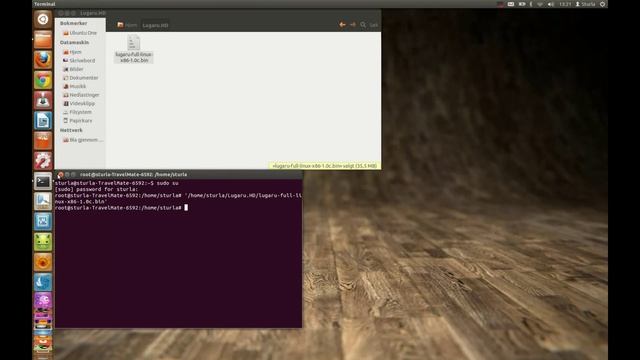Click the '[sudo] password for sturla:' line

(96, 189)
